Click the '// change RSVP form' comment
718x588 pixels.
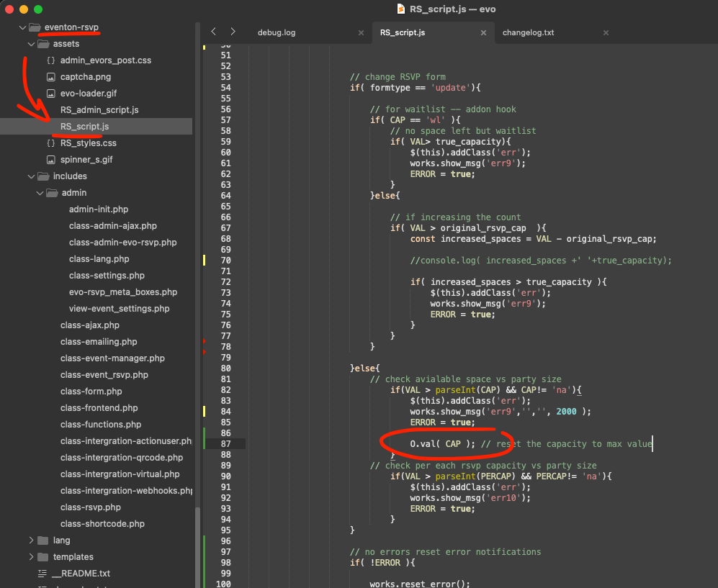398,77
